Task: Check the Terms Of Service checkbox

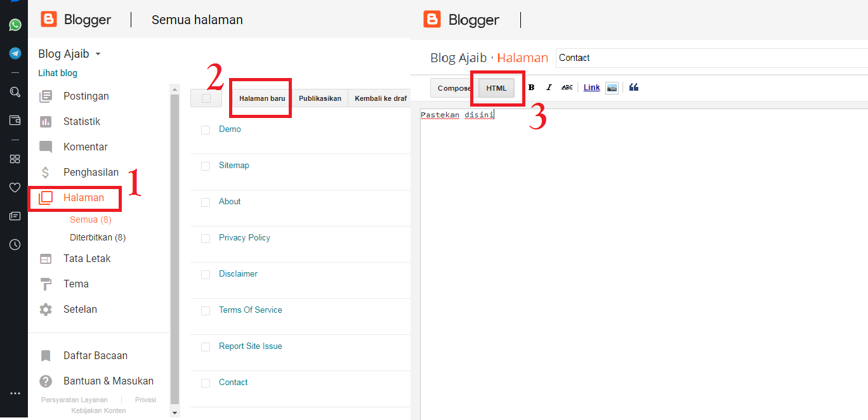Action: [x=206, y=311]
